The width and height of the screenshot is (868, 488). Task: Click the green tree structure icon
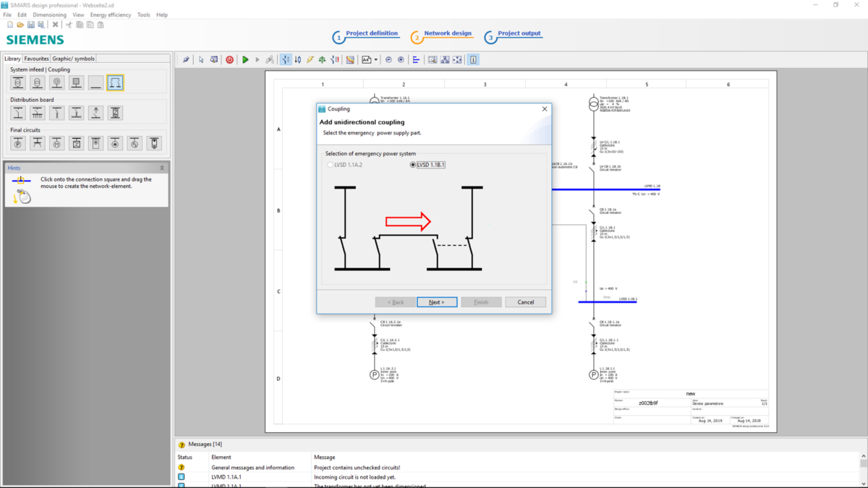tap(322, 60)
